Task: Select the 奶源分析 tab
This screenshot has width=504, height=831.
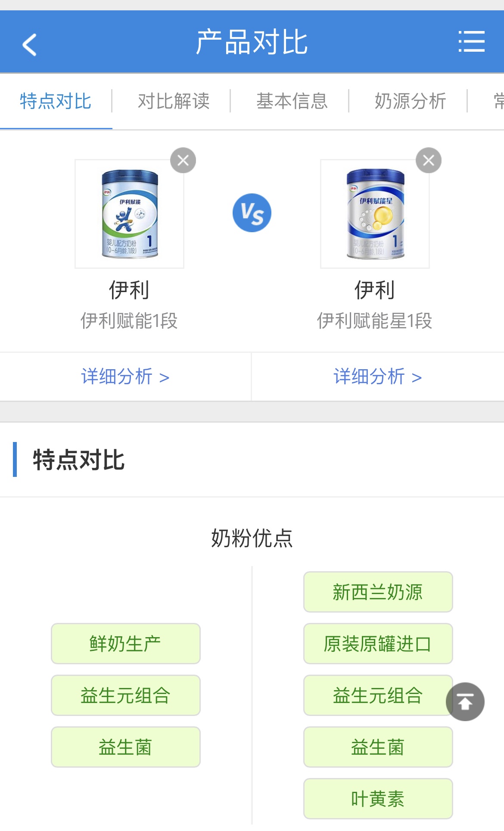Action: (x=410, y=102)
